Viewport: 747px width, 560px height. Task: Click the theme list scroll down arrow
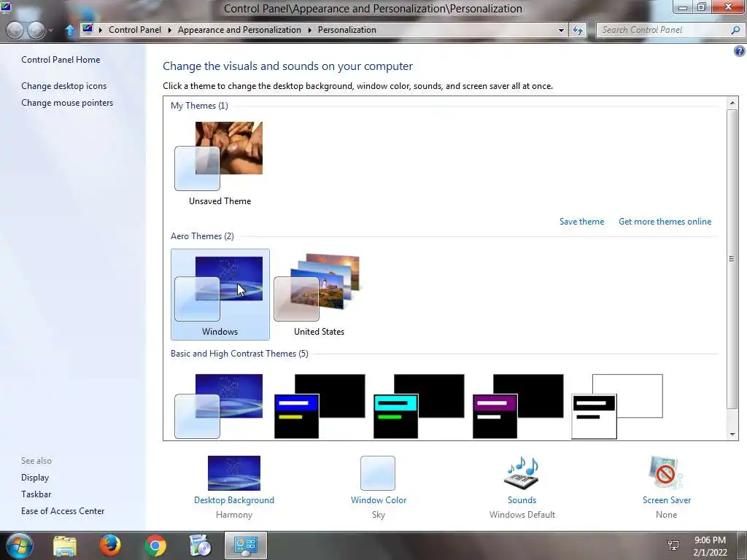tap(732, 435)
